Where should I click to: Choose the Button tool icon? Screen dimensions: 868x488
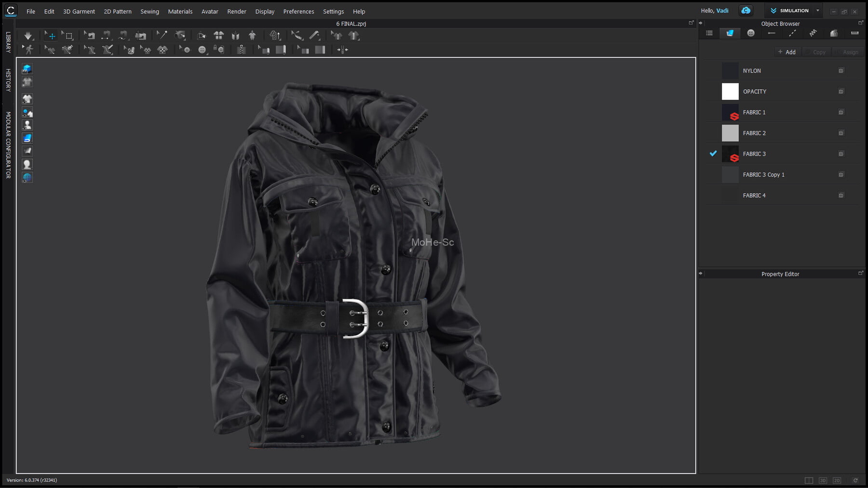click(x=202, y=50)
